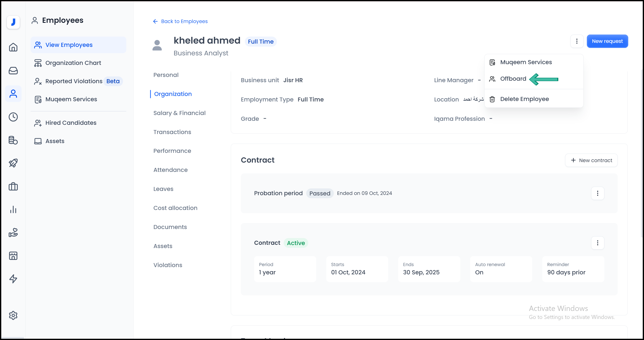The image size is (644, 340).
Task: Select Offboard from the dropdown menu
Action: (x=513, y=79)
